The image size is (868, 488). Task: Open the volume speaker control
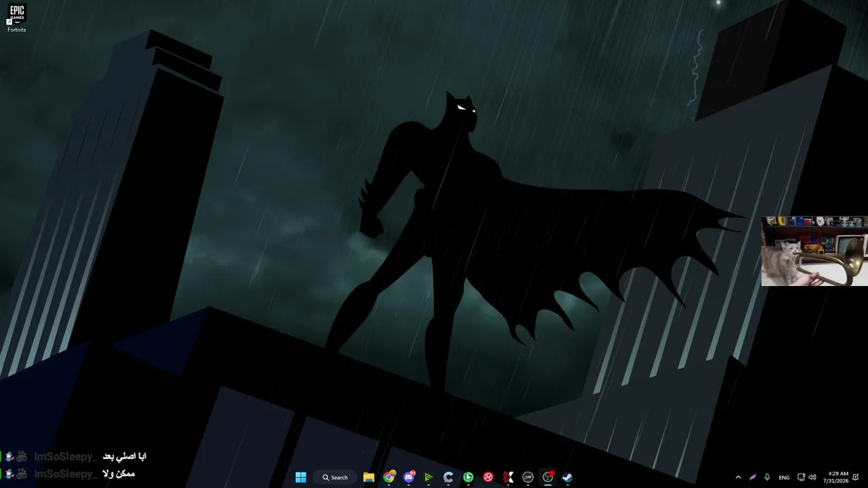(812, 477)
